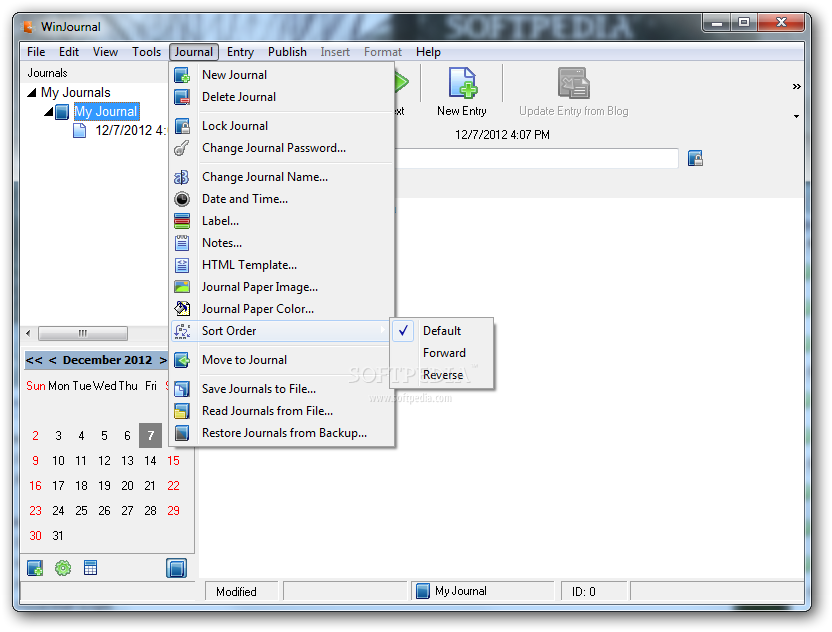Open the Publish menu
Screen dimensions: 832x632
pyautogui.click(x=287, y=52)
